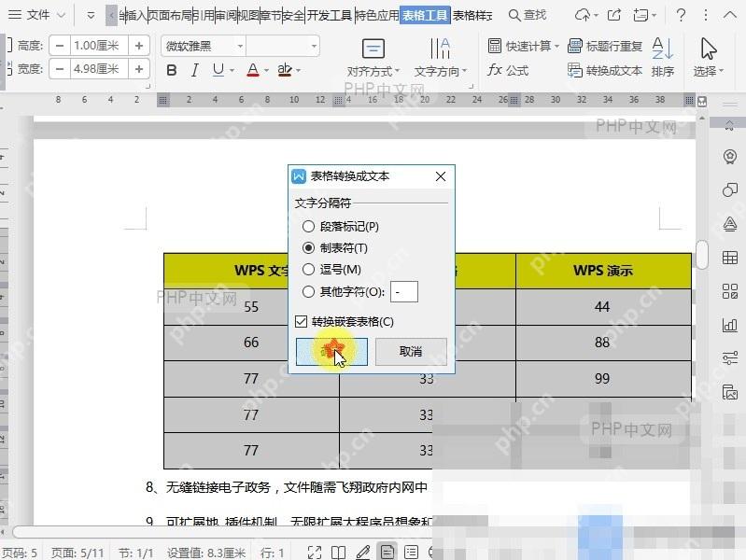Image resolution: width=746 pixels, height=560 pixels.
Task: Open the vertical three-dots more menu
Action: tap(706, 15)
